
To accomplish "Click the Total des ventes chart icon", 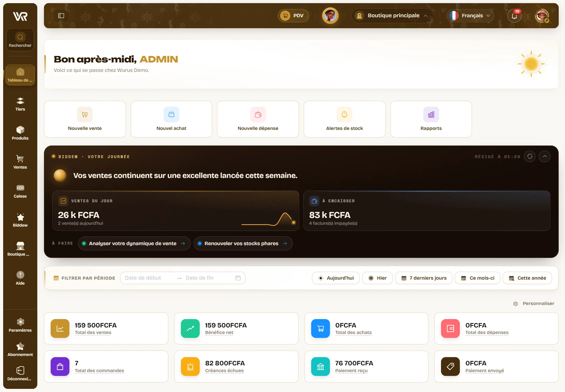I will (x=60, y=328).
